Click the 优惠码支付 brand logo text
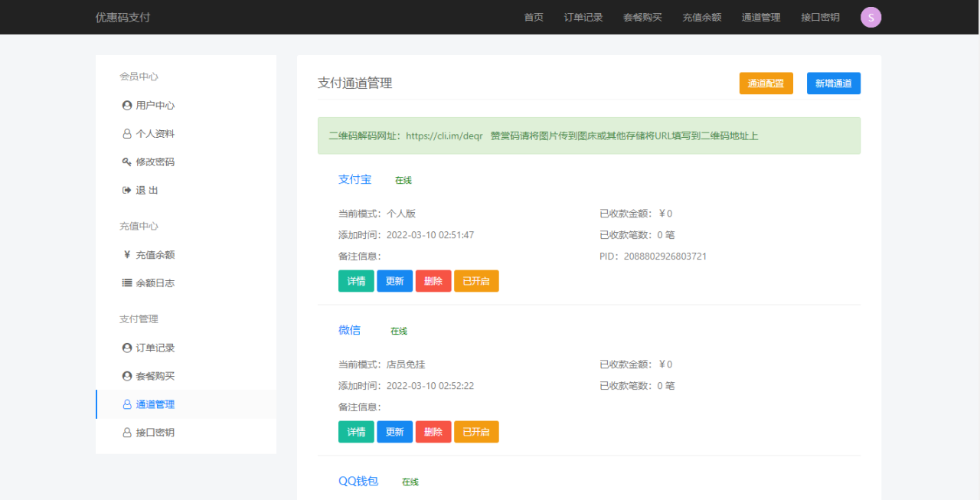Screen dimensions: 980x500 pos(123,18)
